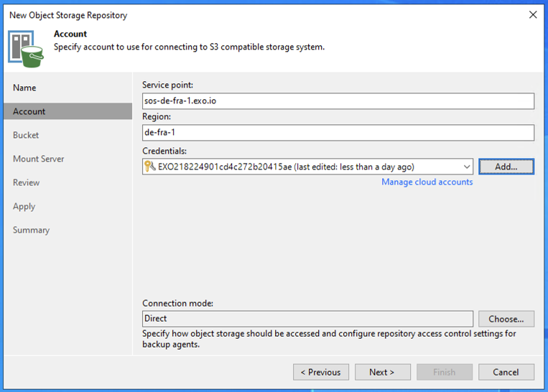
Task: Open the Manage cloud accounts link
Action: tap(427, 182)
